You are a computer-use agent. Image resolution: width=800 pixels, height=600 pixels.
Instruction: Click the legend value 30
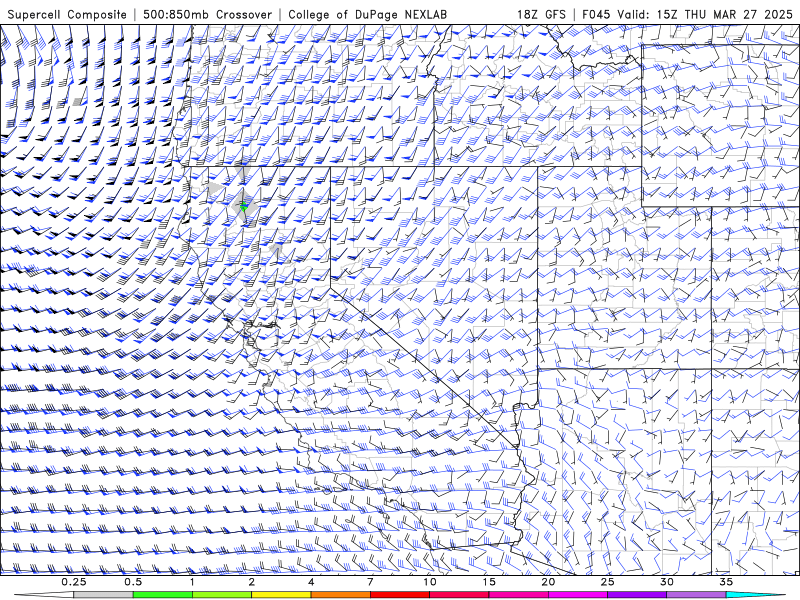pyautogui.click(x=666, y=582)
